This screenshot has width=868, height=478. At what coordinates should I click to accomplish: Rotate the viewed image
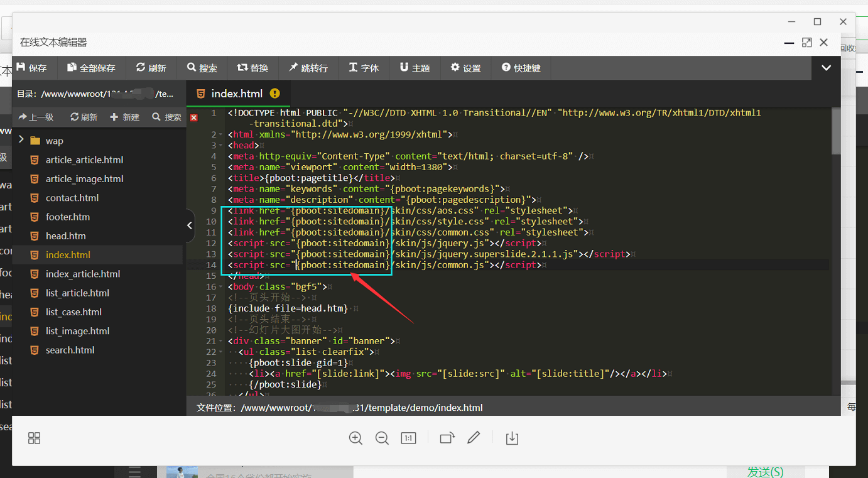coord(447,438)
